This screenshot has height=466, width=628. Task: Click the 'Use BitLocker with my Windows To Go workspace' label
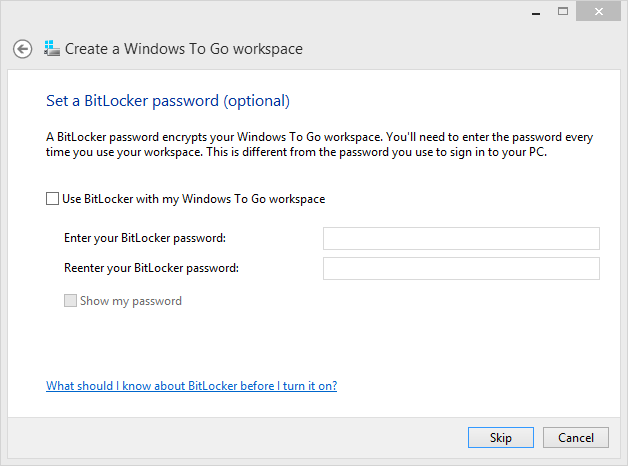[193, 199]
